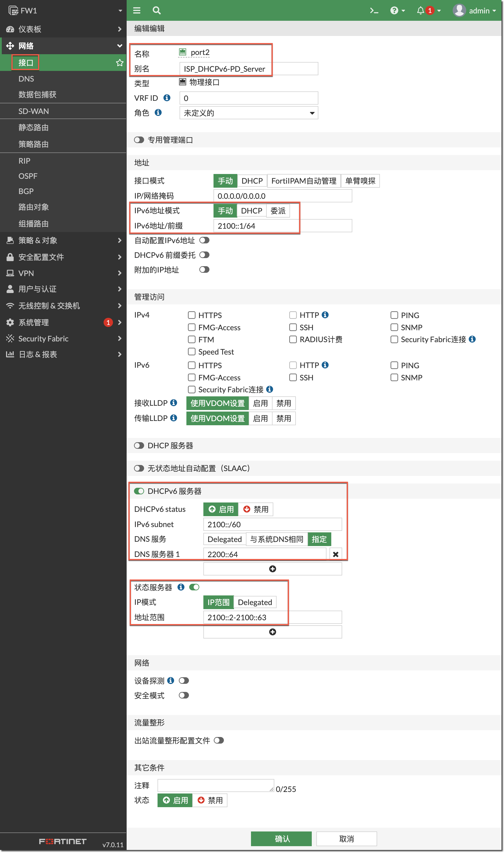
Task: Open the SD-WAN menu item
Action: (34, 111)
